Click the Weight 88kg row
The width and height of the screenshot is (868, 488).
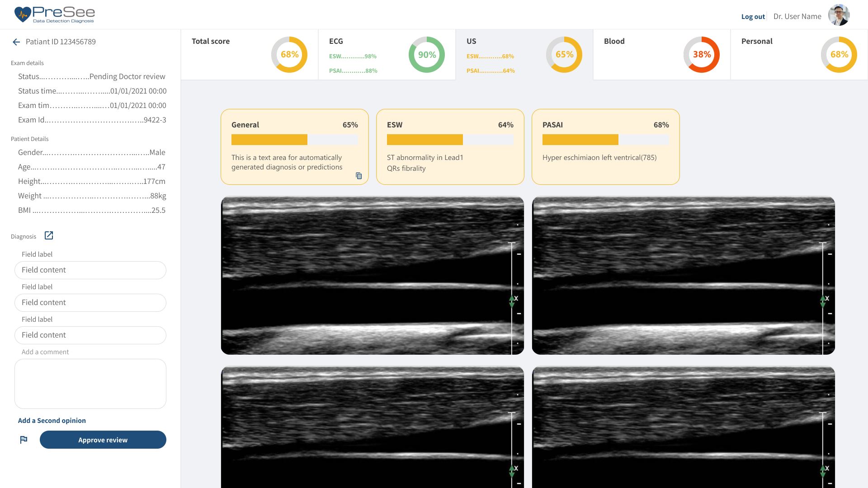pos(92,196)
